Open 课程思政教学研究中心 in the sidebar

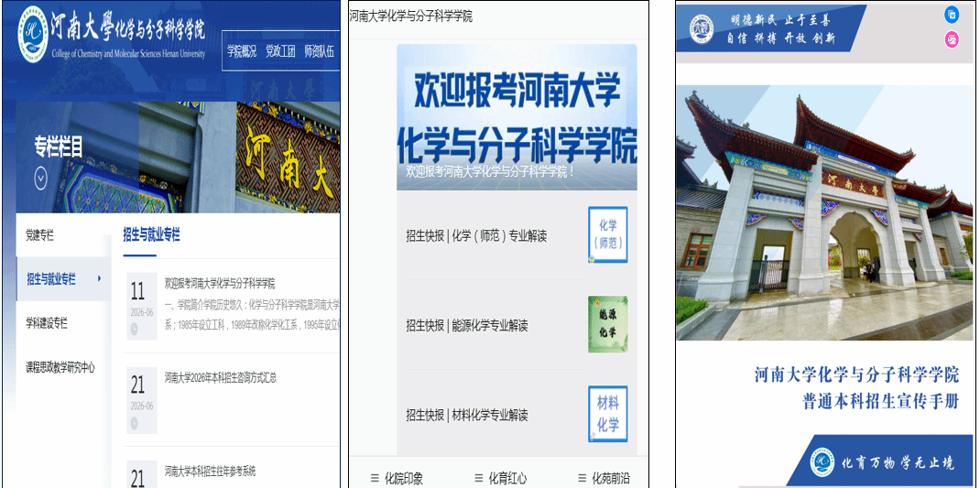pyautogui.click(x=60, y=367)
